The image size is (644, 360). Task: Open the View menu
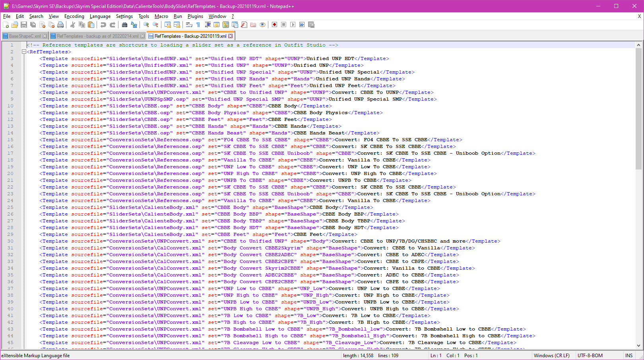click(54, 16)
